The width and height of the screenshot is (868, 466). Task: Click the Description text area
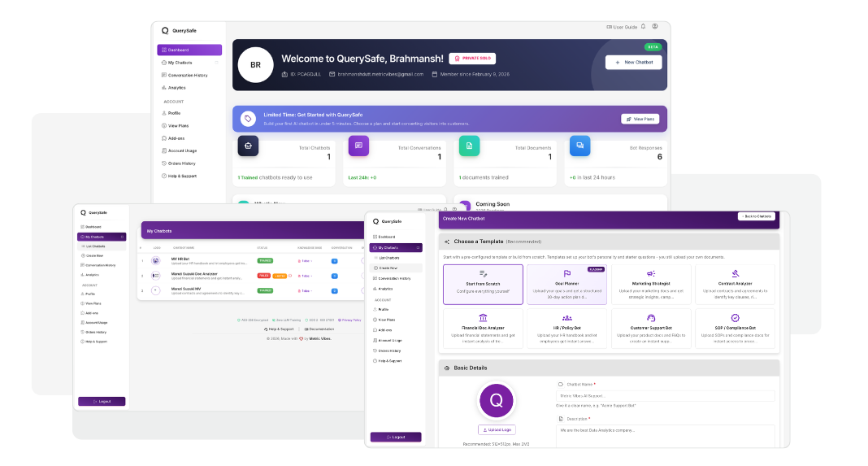[666, 436]
